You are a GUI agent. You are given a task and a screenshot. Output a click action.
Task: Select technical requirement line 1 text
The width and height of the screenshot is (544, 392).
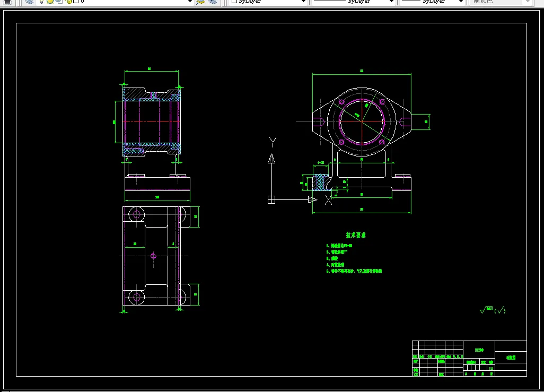coord(339,246)
